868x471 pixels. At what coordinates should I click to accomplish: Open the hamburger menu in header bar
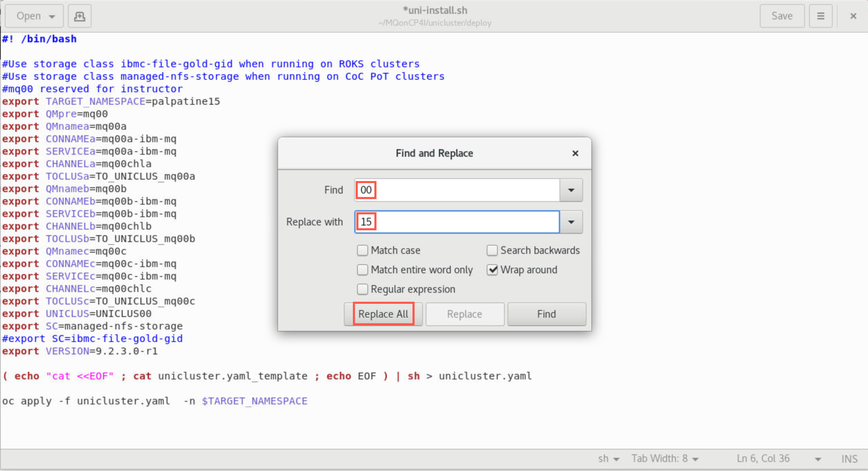tap(821, 16)
